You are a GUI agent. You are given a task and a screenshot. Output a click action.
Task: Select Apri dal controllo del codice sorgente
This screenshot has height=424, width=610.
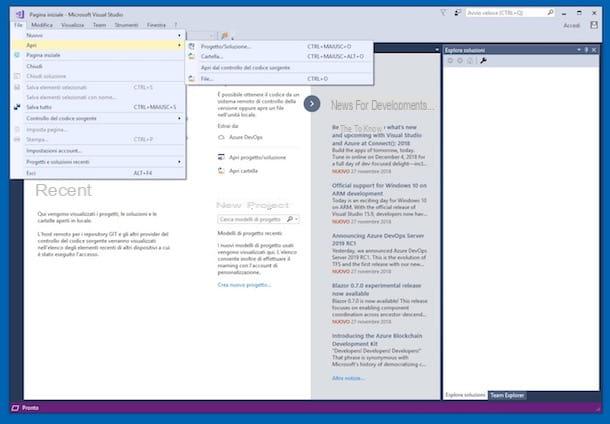click(279, 68)
